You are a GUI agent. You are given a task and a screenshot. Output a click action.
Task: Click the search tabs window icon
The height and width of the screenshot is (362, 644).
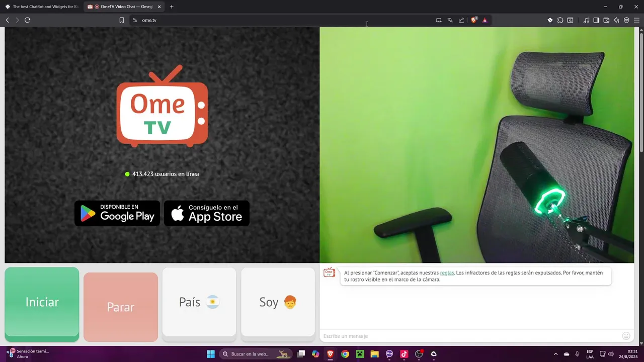(570, 20)
